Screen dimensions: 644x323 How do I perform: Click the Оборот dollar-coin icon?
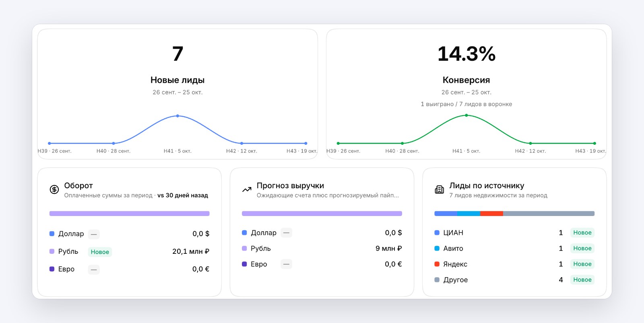click(54, 189)
